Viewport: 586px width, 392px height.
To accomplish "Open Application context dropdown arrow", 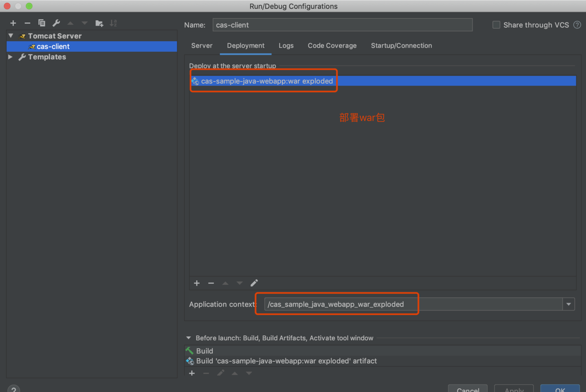I will 569,304.
